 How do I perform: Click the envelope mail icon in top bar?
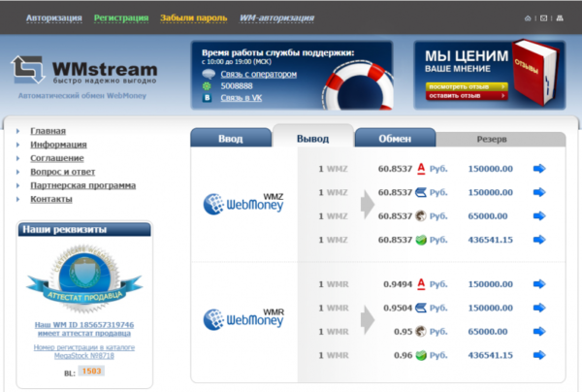click(543, 17)
